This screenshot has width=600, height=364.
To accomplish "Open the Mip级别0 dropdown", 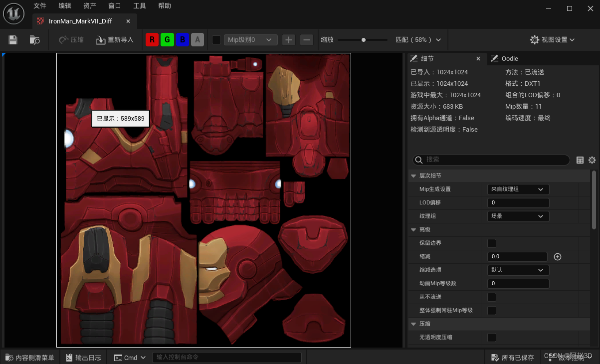I will coord(250,40).
